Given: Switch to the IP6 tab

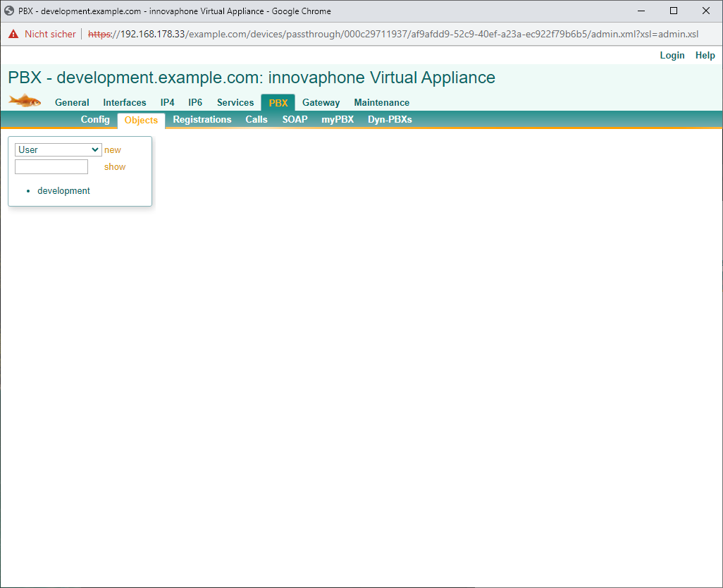Looking at the screenshot, I should click(195, 102).
